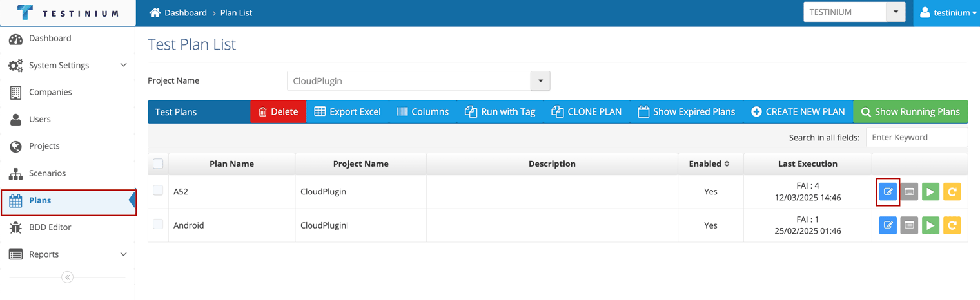
Task: Click the Last Execution column header
Action: click(808, 164)
